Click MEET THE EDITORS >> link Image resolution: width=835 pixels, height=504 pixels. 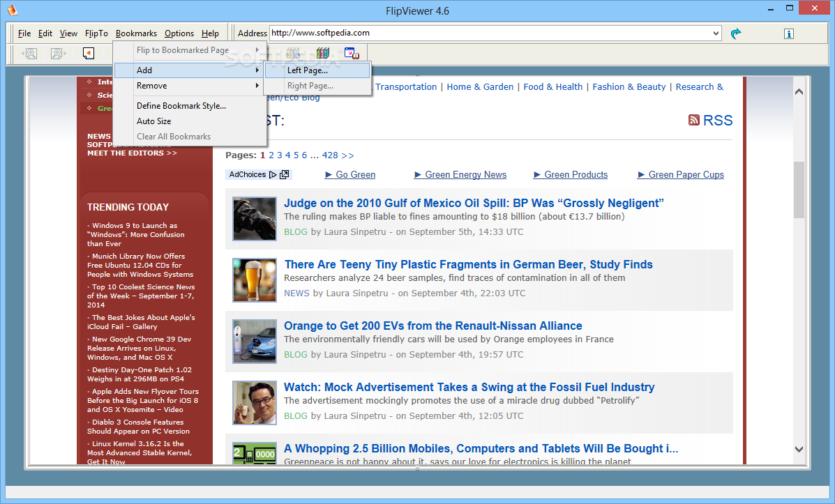click(x=132, y=153)
